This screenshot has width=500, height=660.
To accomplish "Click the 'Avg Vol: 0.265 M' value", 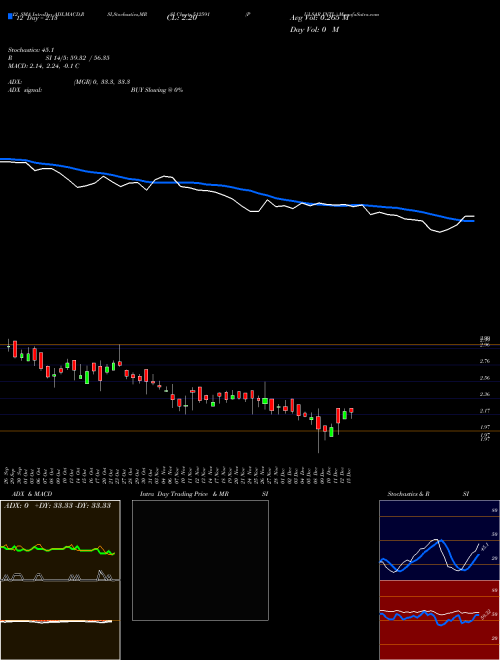I will click(x=320, y=18).
